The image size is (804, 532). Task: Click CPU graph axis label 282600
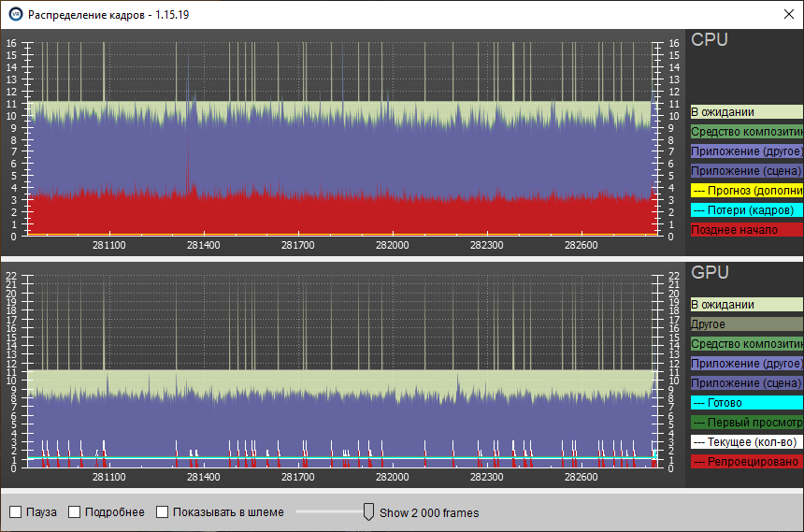point(581,245)
